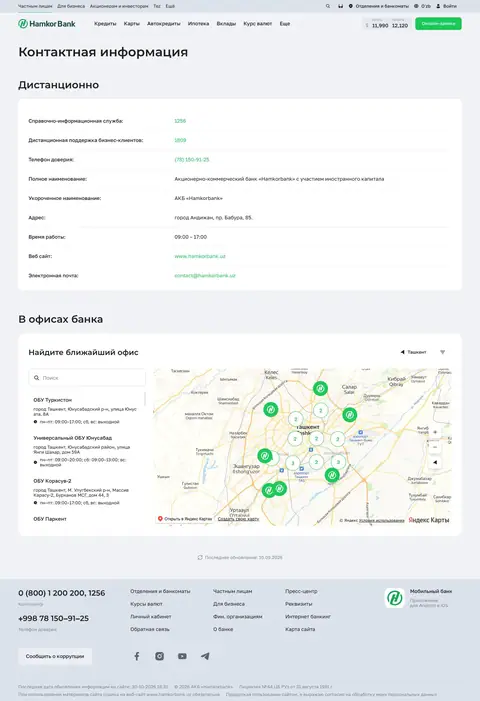
Task: Call business support number 1809
Action: click(x=180, y=140)
